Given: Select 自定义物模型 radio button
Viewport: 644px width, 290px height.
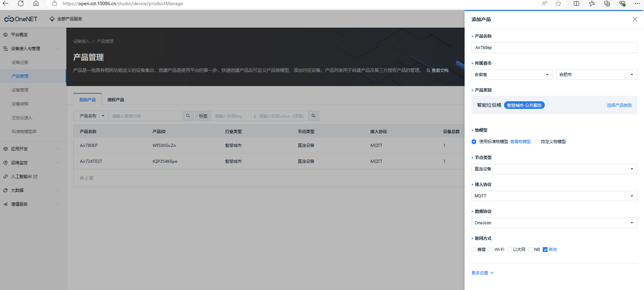Looking at the screenshot, I should [x=537, y=142].
